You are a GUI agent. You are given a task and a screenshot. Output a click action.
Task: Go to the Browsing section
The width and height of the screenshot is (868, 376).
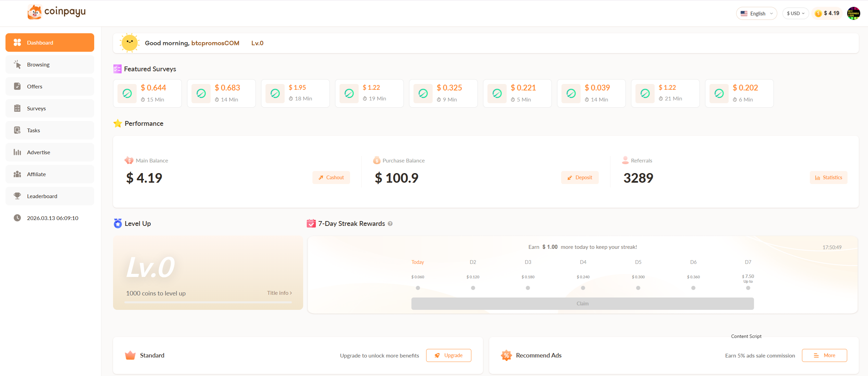pos(38,64)
